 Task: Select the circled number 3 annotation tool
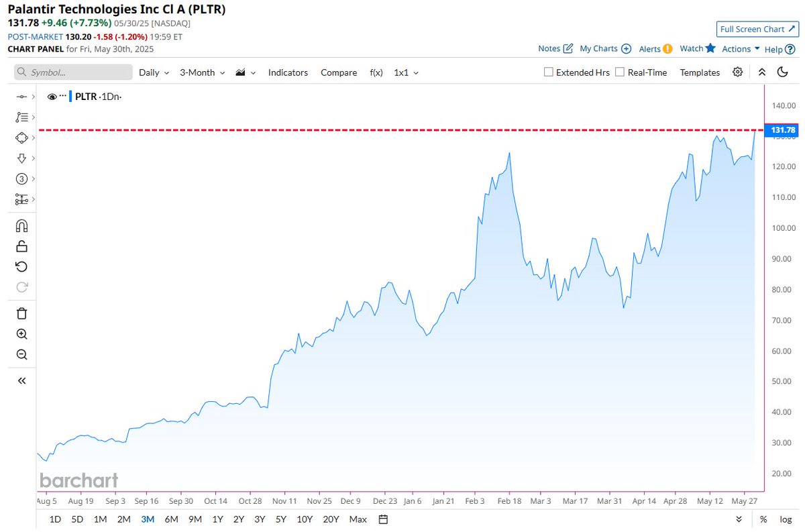coord(21,178)
